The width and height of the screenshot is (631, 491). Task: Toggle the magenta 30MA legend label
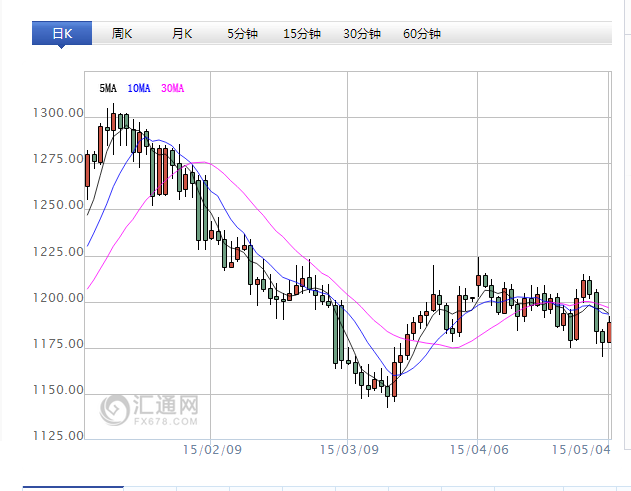point(172,89)
